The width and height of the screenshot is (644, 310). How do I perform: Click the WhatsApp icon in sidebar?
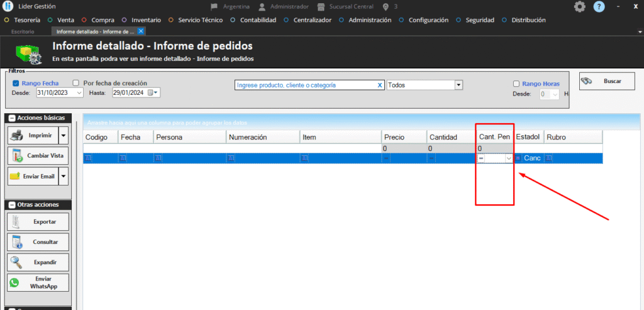[14, 283]
